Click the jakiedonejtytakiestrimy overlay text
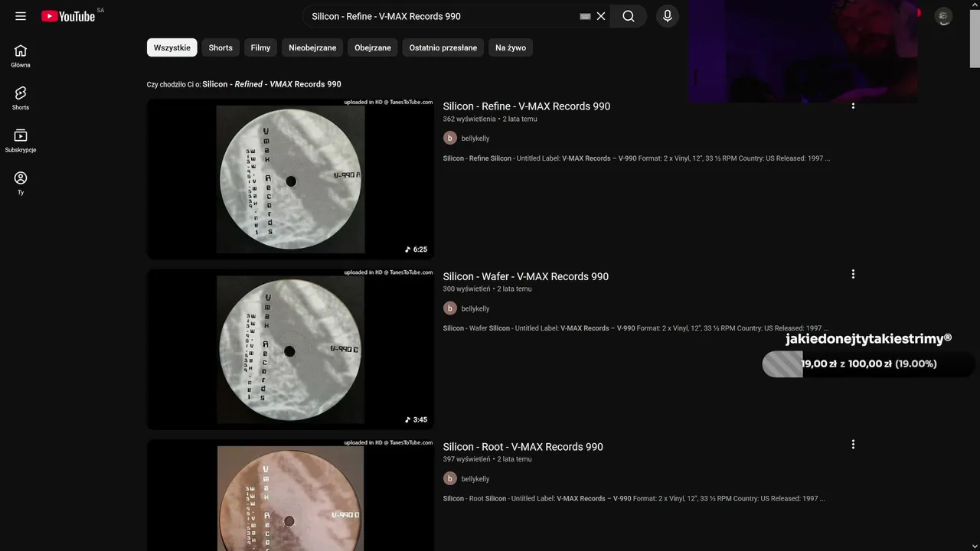Viewport: 980px width, 551px height. click(868, 338)
